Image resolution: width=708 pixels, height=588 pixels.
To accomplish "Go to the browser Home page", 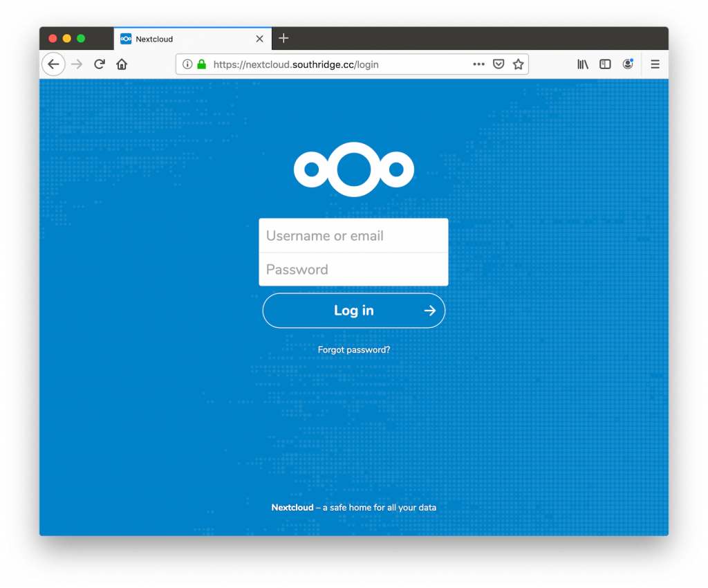I will pos(122,64).
